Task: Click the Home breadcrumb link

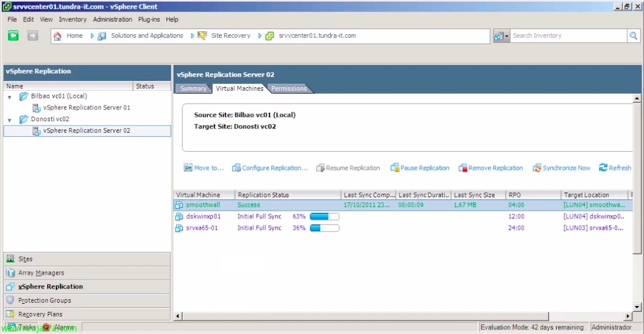Action: pyautogui.click(x=75, y=35)
